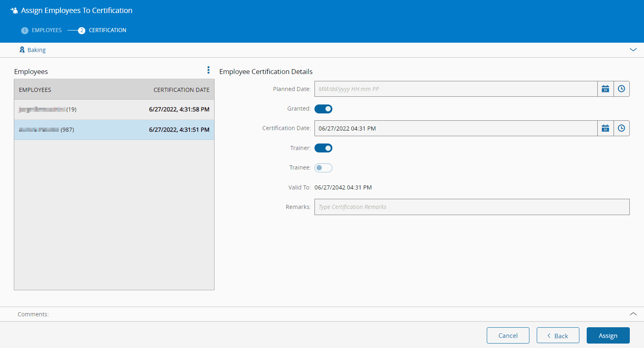Collapse the Comments section chevron

(x=633, y=314)
